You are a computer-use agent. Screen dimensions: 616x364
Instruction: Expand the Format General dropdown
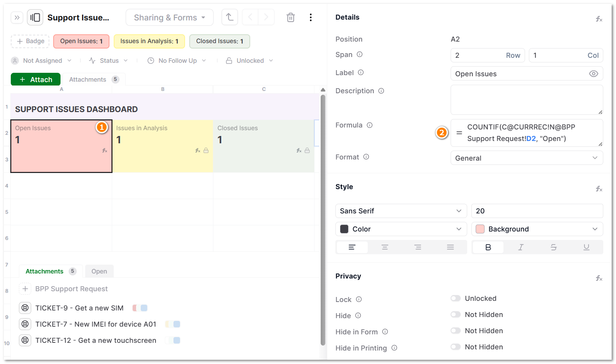(x=526, y=158)
